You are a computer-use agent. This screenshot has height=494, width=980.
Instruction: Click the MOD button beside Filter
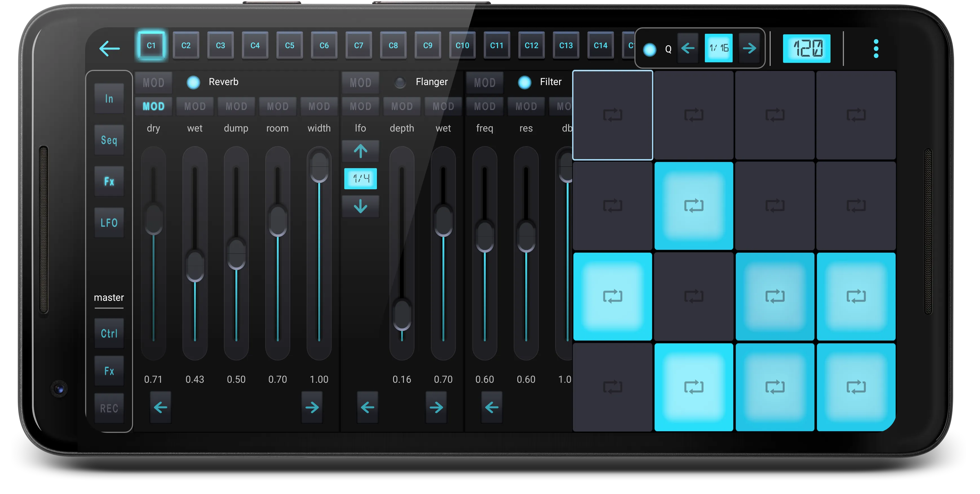click(x=485, y=83)
